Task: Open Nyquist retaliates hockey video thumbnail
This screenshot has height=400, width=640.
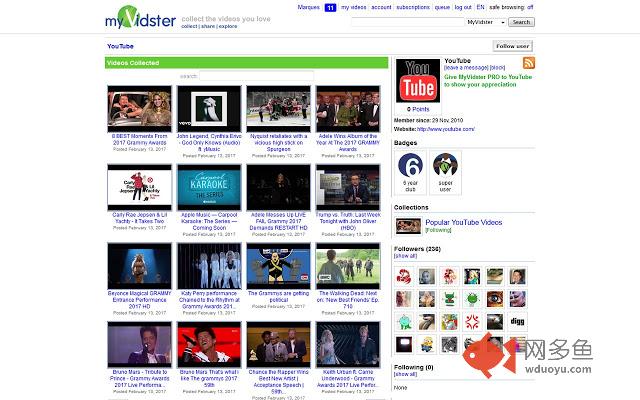Action: pos(278,109)
